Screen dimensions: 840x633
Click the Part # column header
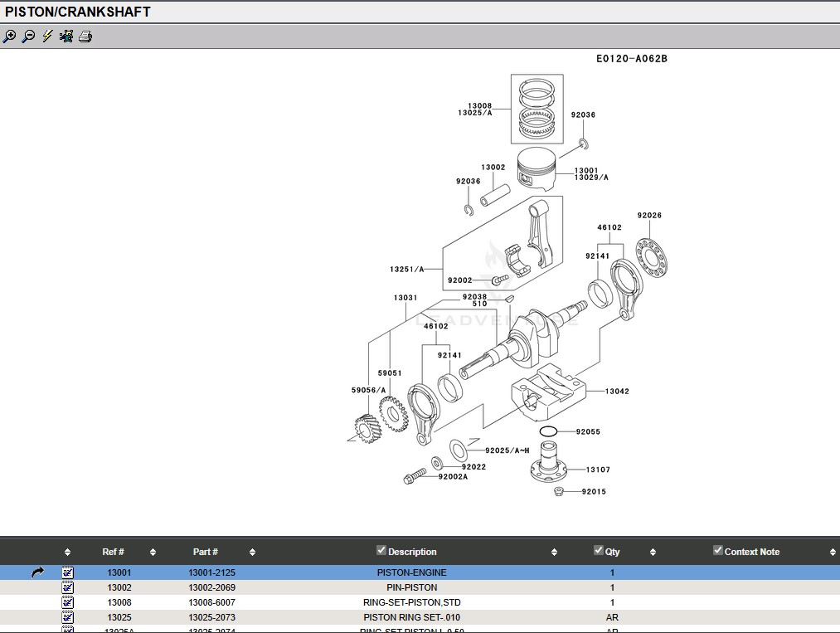point(206,552)
